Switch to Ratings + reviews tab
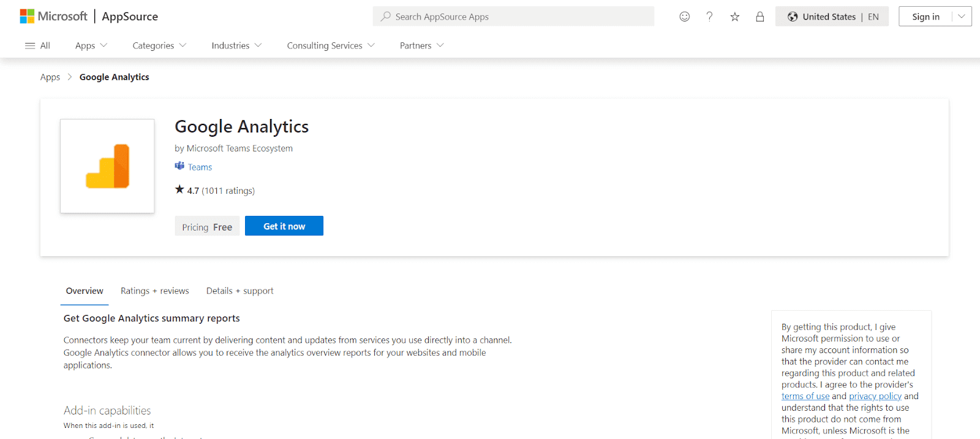Viewport: 980px width, 439px height. coord(155,291)
